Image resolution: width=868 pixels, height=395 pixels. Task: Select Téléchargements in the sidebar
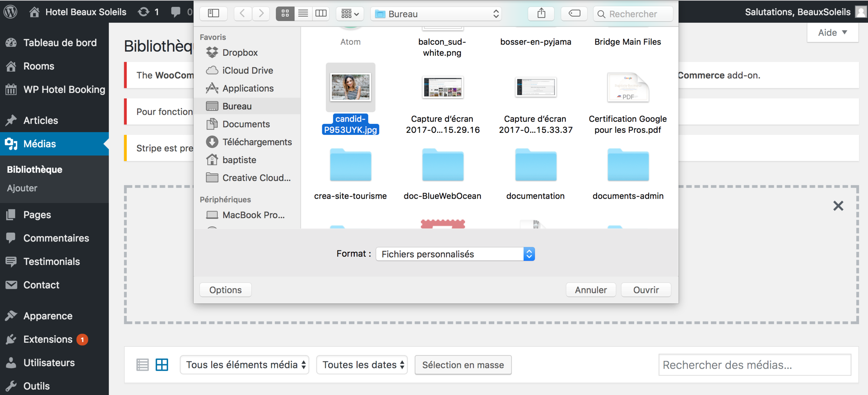(257, 142)
